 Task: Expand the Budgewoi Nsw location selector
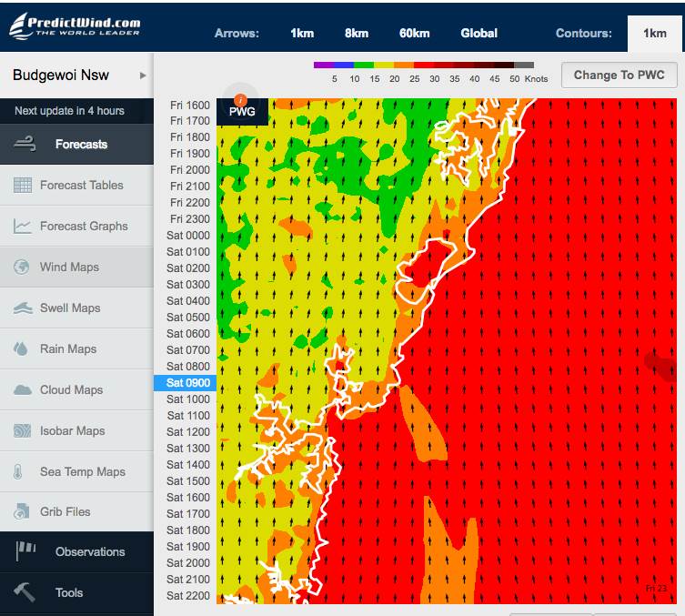click(x=76, y=76)
